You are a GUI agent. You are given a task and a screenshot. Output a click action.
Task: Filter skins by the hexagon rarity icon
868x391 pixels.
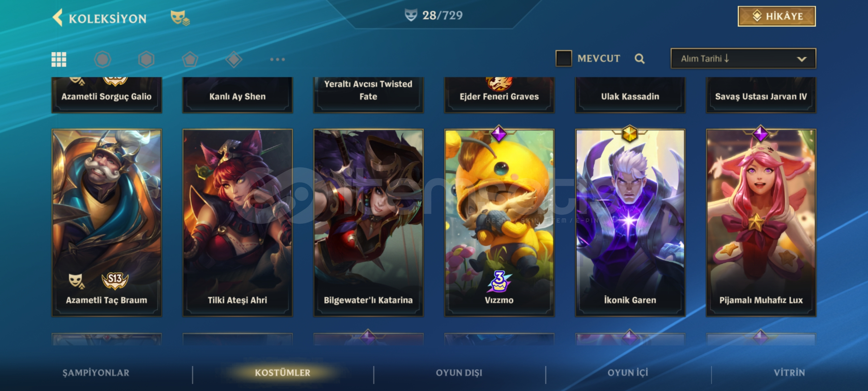coord(146,59)
